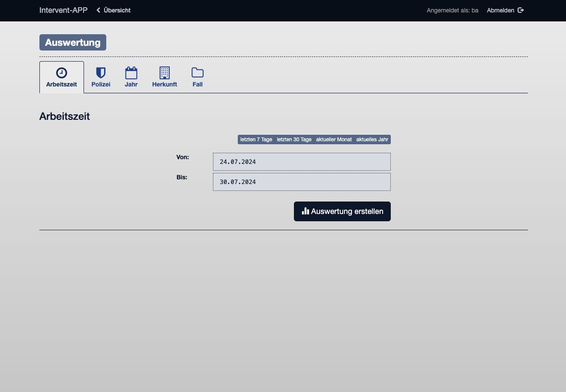
Task: Switch to the Jahr tab label
Action: pyautogui.click(x=131, y=84)
